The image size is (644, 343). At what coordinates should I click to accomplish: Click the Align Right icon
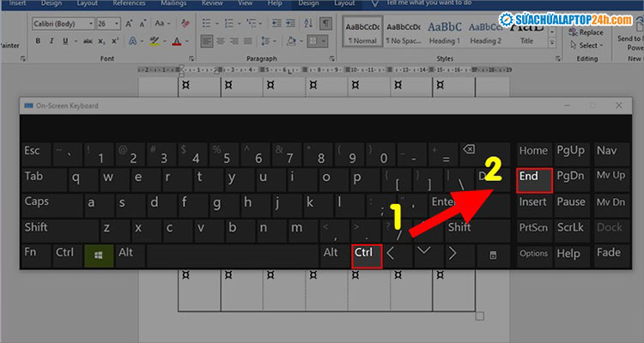tap(234, 41)
